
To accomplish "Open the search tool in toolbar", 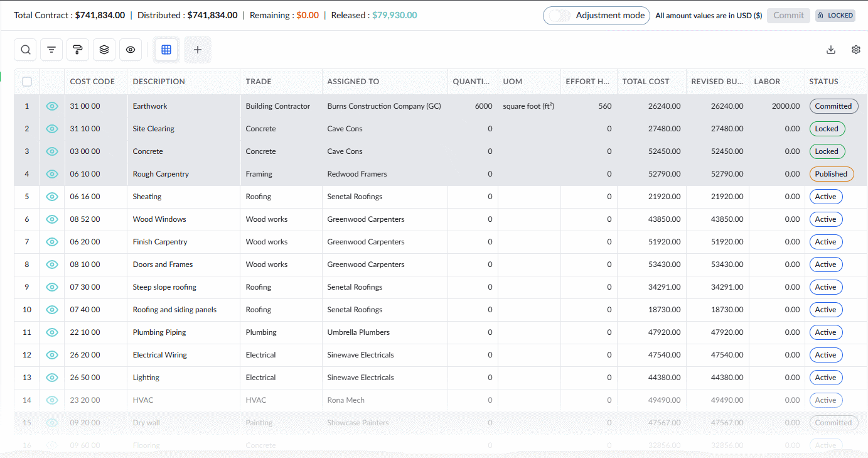I will click(x=25, y=50).
